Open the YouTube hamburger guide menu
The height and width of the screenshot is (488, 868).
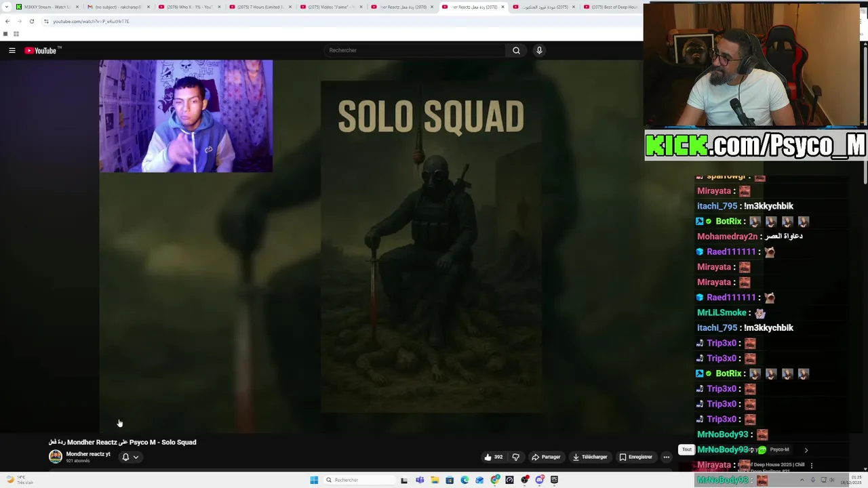click(12, 50)
